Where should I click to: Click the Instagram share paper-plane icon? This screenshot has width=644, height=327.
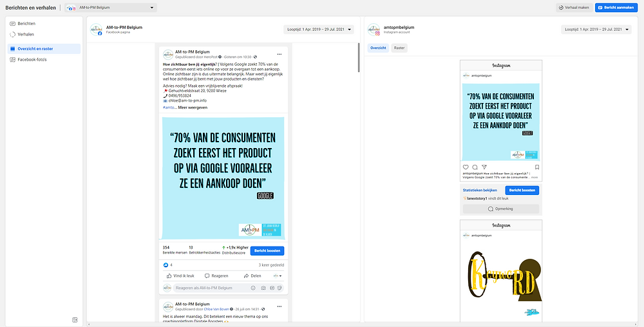point(484,167)
